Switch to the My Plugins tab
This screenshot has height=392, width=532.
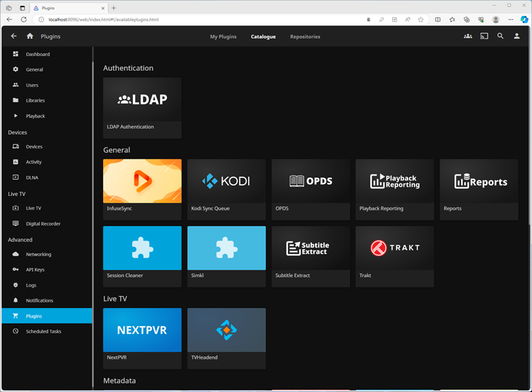[x=223, y=37]
